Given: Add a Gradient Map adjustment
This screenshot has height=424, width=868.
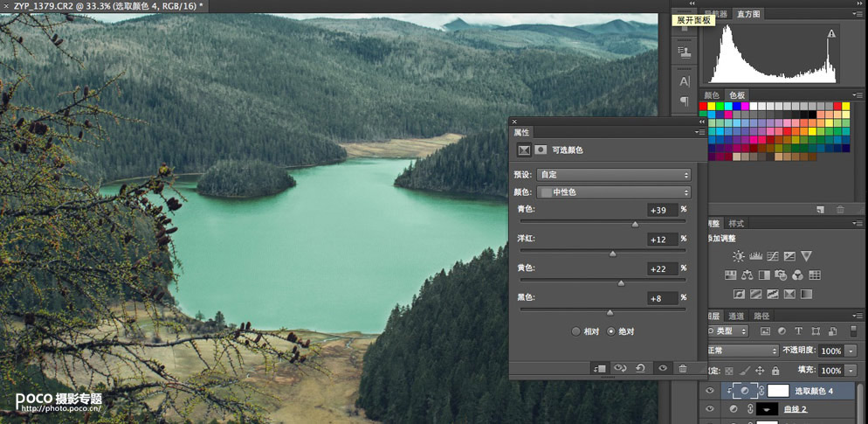Looking at the screenshot, I should click(806, 294).
